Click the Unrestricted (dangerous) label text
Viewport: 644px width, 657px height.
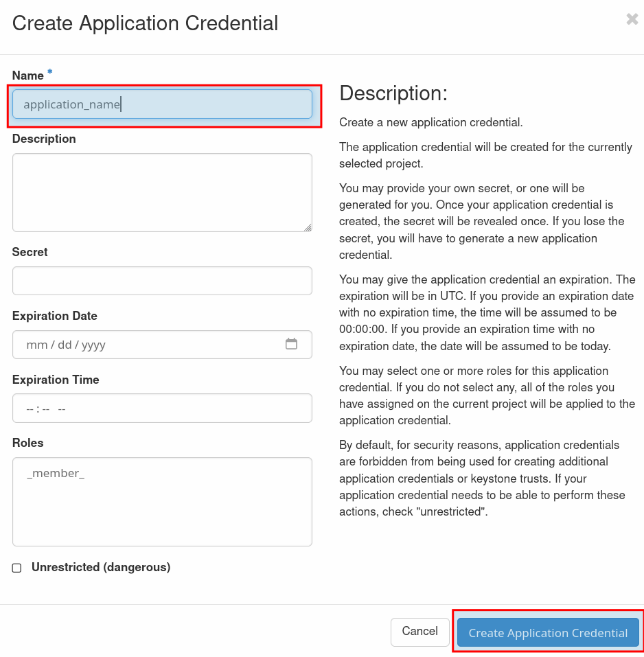point(101,567)
